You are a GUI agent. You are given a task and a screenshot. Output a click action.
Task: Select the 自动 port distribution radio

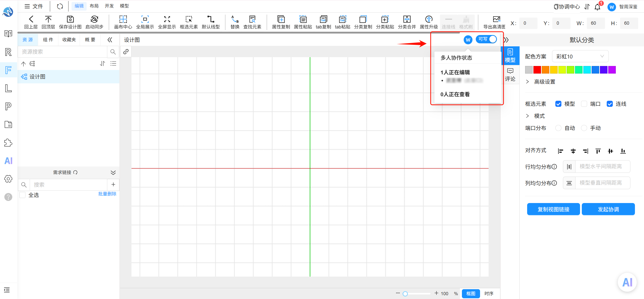pos(558,128)
